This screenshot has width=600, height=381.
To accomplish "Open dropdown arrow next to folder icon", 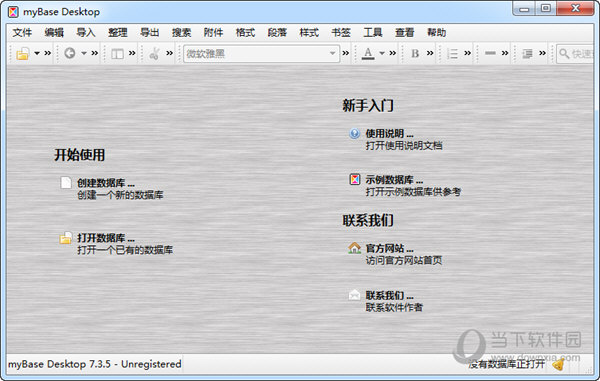I will (x=37, y=53).
